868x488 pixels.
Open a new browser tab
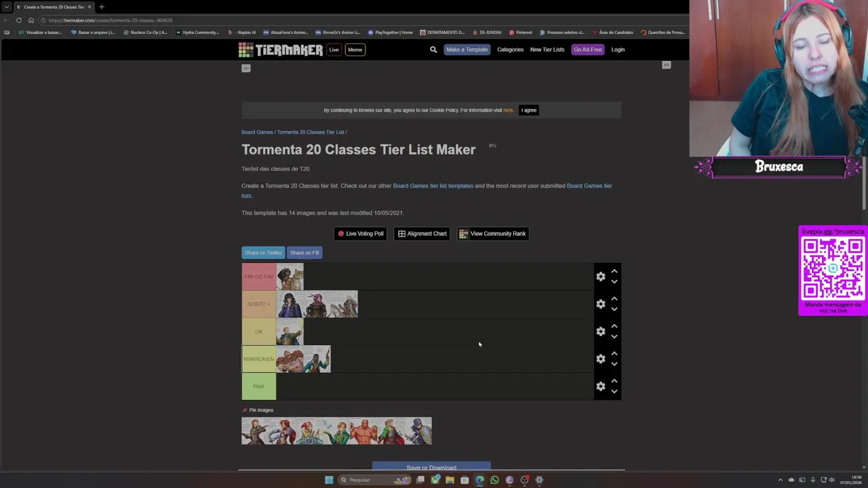pos(102,7)
